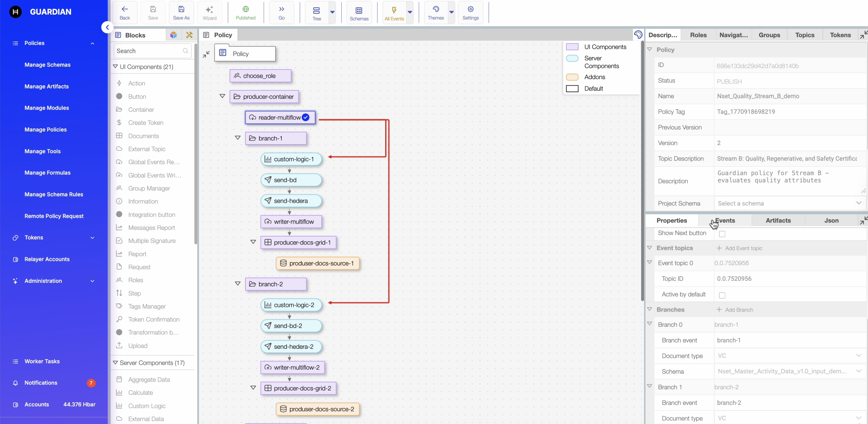This screenshot has height=424, width=868.
Task: Click the Back arrow toolbar button
Action: tap(125, 12)
